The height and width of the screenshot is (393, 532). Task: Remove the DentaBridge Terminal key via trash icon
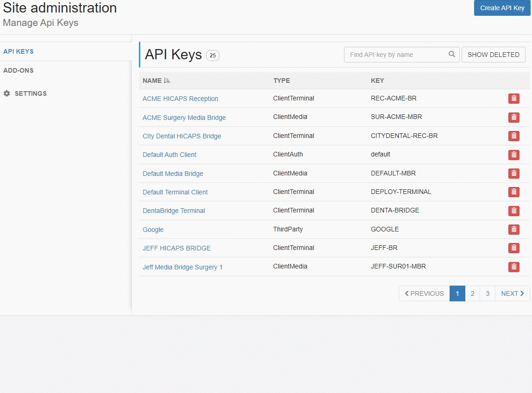pos(513,211)
